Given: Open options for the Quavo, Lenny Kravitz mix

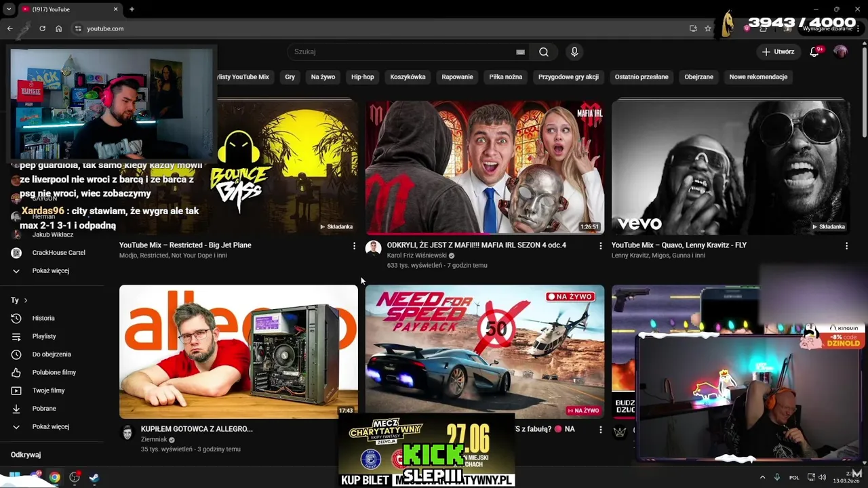Looking at the screenshot, I should [846, 246].
